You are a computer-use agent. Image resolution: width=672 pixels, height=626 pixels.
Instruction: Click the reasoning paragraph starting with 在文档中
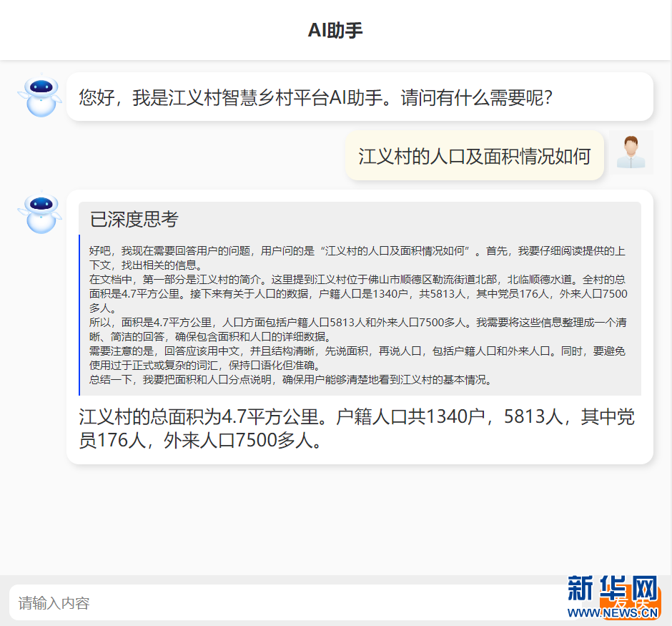[x=357, y=293]
